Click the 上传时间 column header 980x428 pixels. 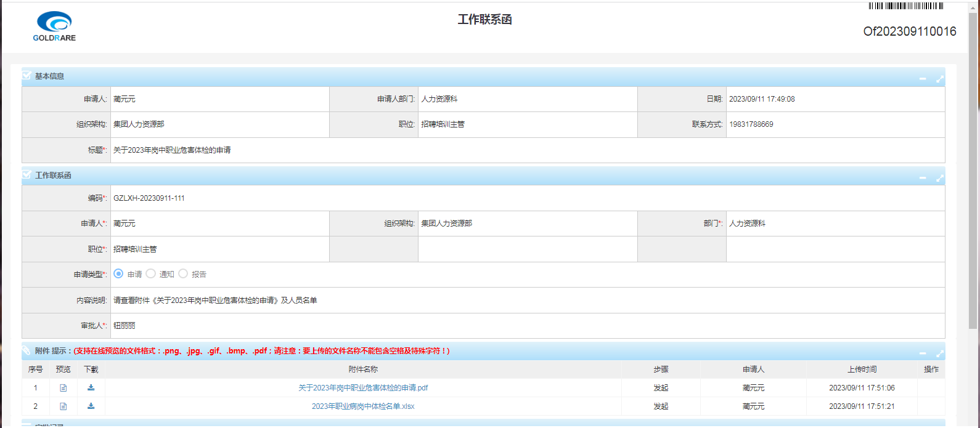point(862,369)
